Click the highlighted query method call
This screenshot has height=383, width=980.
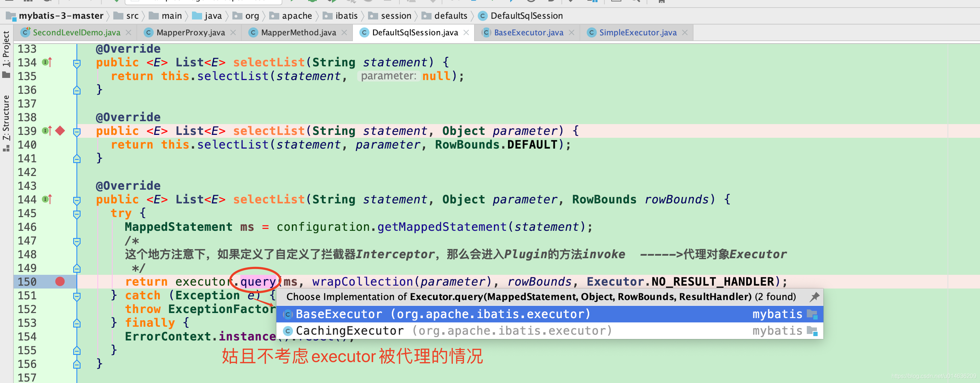click(x=258, y=282)
